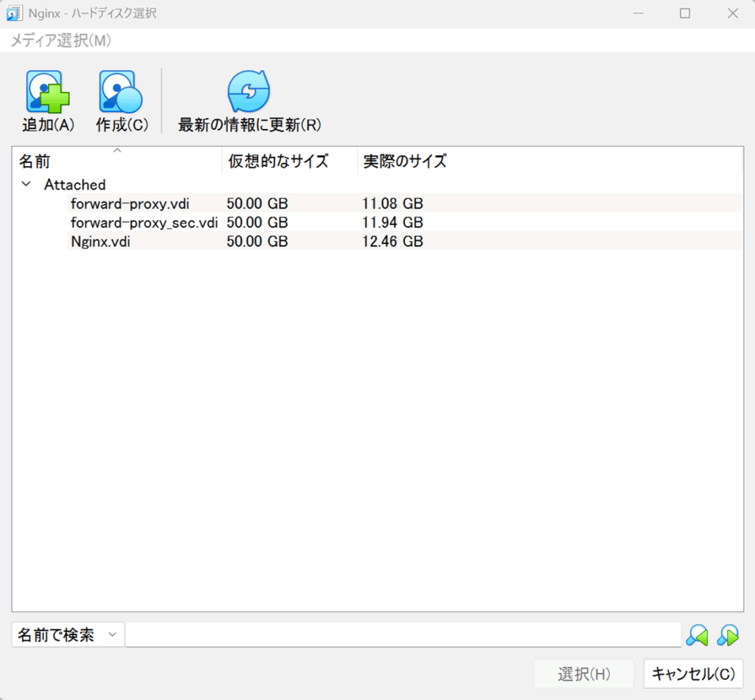Open the メディア選択(M) menu
755x700 pixels.
coord(60,41)
